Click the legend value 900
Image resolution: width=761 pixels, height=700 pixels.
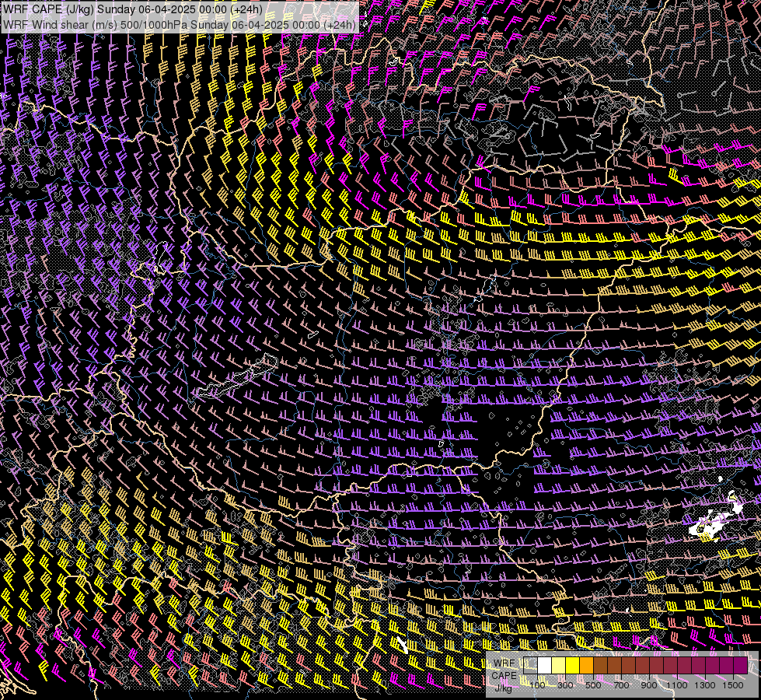coord(649,685)
